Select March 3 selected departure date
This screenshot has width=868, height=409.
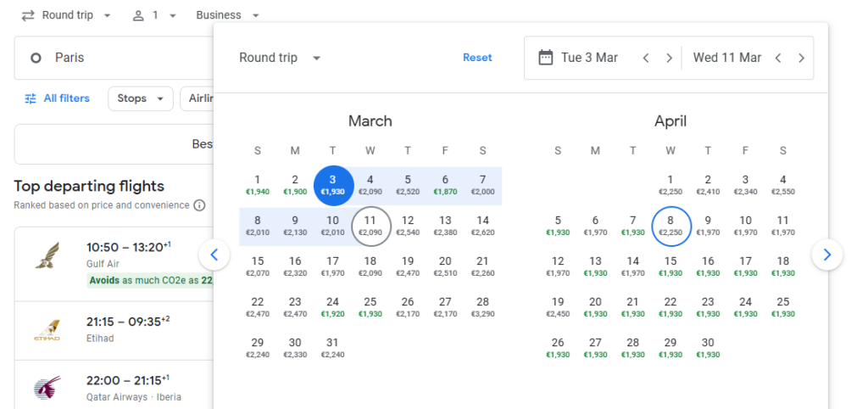pyautogui.click(x=332, y=185)
